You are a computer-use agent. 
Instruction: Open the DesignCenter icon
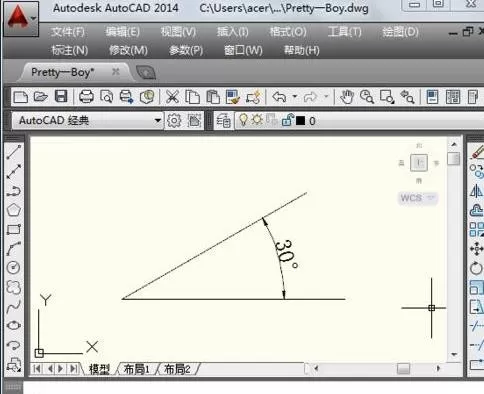pyautogui.click(x=453, y=97)
